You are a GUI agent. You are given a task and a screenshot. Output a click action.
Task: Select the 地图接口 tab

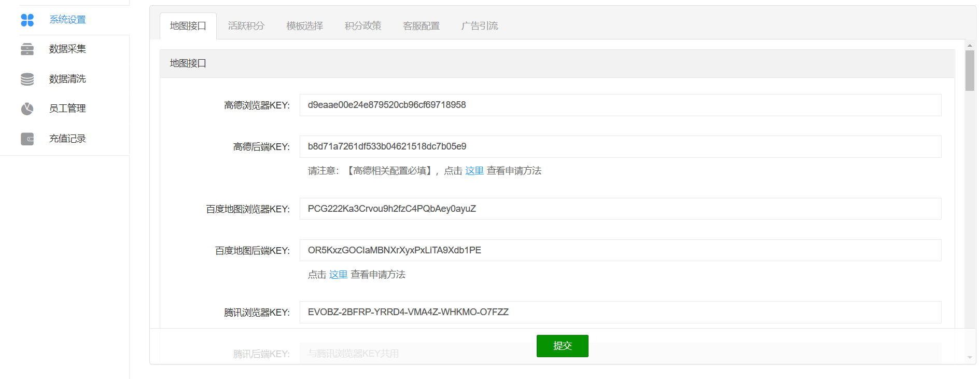click(188, 26)
